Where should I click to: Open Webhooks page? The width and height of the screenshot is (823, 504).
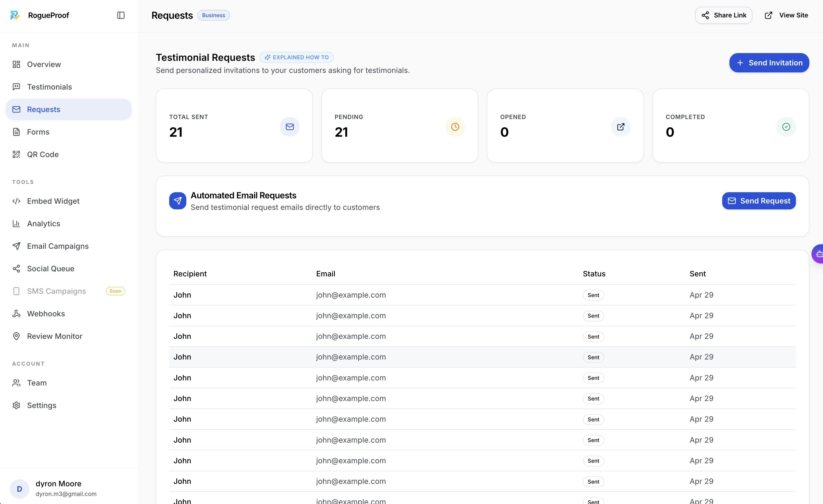68,314
